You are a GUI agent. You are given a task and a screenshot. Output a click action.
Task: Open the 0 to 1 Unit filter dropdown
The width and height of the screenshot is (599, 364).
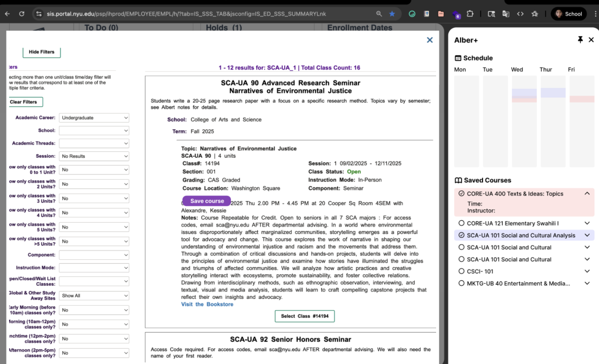click(94, 170)
